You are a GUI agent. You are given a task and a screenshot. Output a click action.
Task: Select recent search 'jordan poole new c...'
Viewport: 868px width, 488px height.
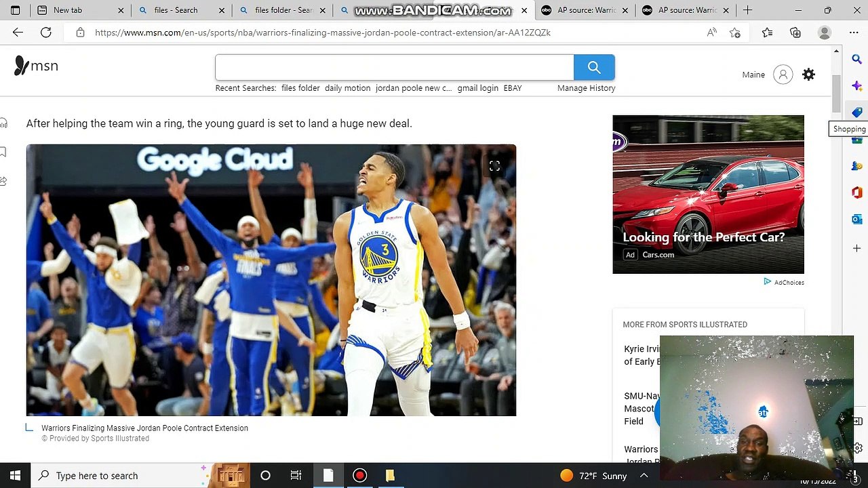click(x=414, y=88)
